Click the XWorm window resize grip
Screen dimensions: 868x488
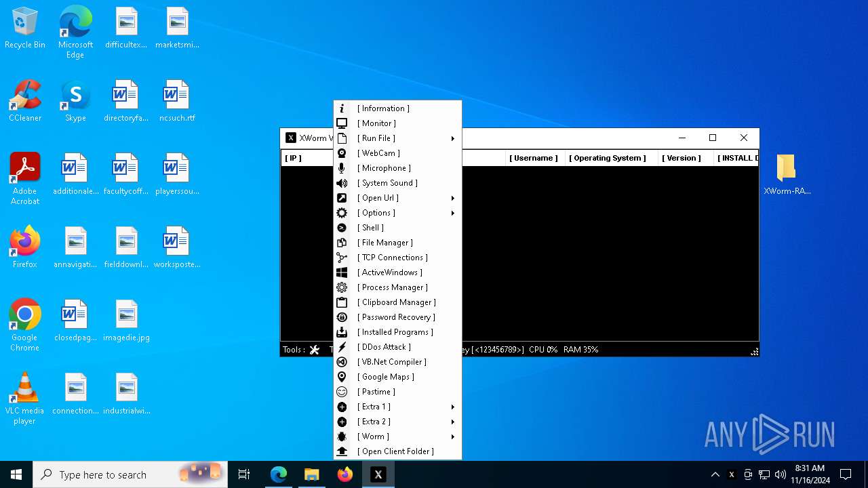click(754, 352)
